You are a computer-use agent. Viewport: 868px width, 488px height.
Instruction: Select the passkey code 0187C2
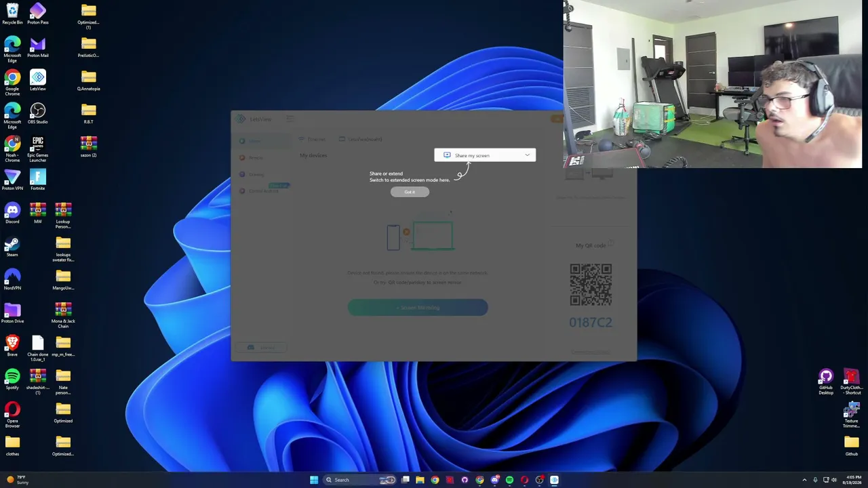[x=591, y=322]
